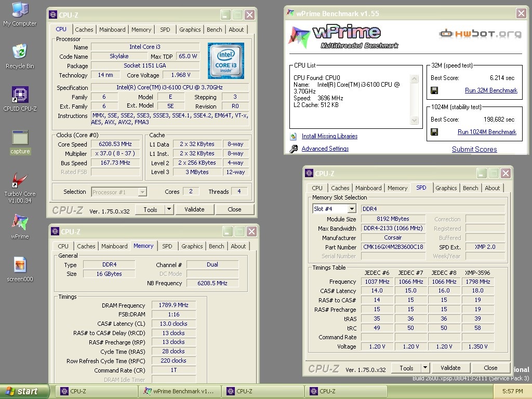This screenshot has width=532, height=399.
Task: Click save icon for 1024M best score
Action: point(434,132)
